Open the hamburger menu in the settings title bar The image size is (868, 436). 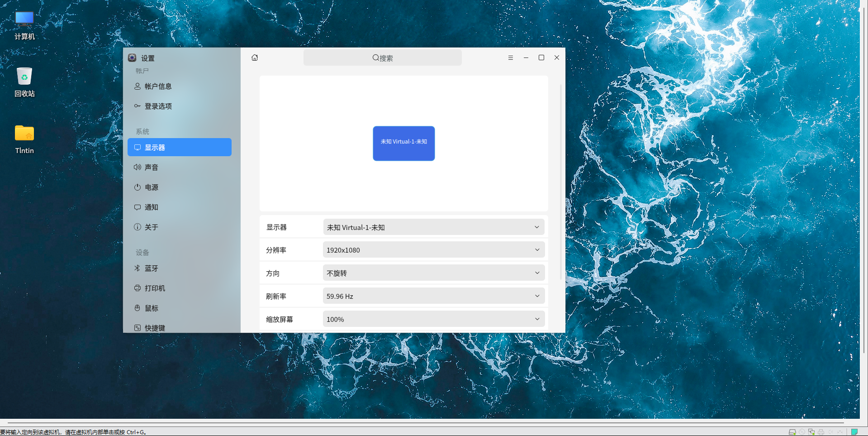(x=511, y=57)
